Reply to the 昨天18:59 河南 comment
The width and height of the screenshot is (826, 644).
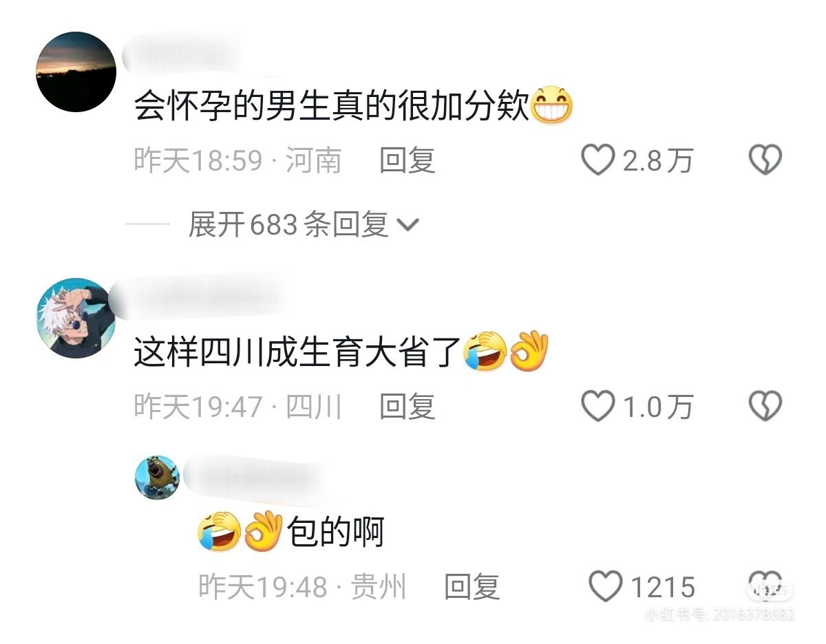click(407, 161)
